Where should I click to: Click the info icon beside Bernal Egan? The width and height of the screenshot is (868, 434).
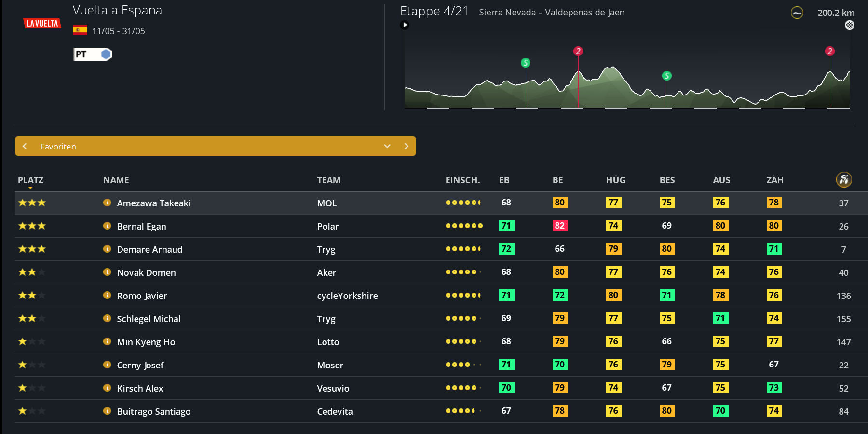(107, 226)
